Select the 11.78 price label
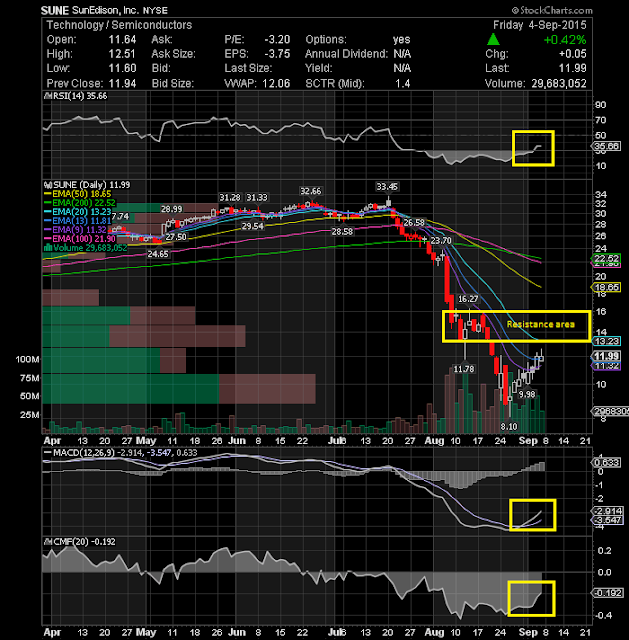629x640 pixels. pos(464,369)
